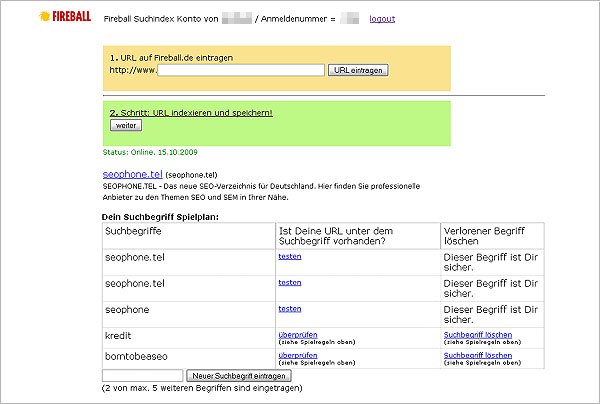Focus the new Suchbegriff text field

142,376
